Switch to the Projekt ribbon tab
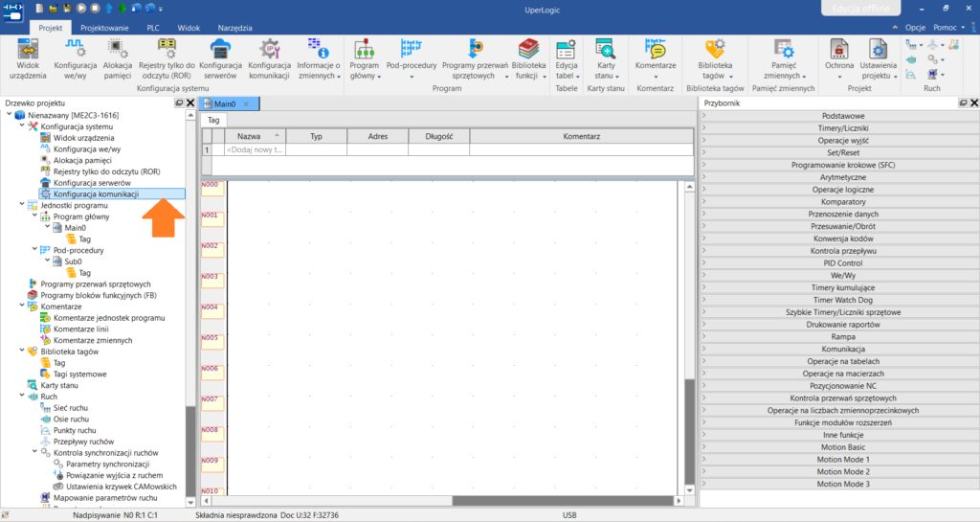This screenshot has height=522, width=980. tap(50, 28)
